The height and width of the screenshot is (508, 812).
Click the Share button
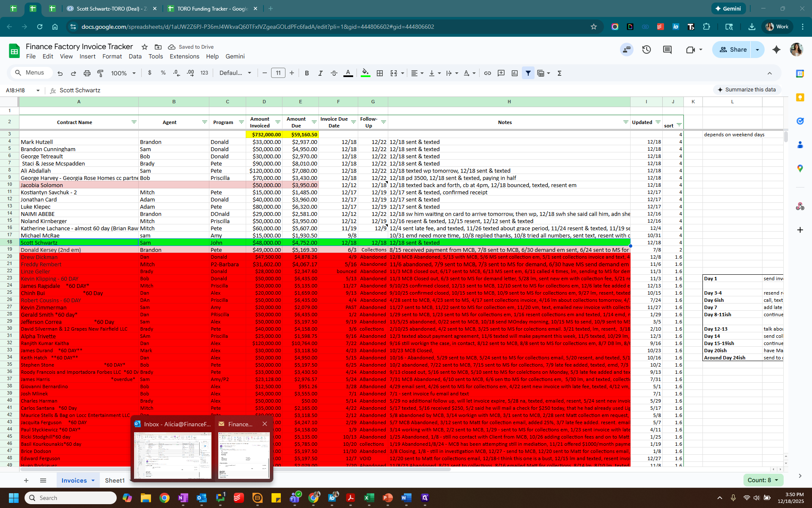pyautogui.click(x=733, y=50)
